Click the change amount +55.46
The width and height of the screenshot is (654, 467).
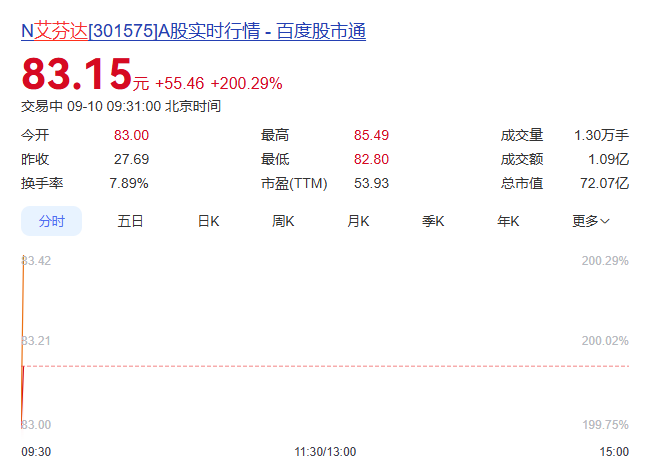click(x=180, y=83)
